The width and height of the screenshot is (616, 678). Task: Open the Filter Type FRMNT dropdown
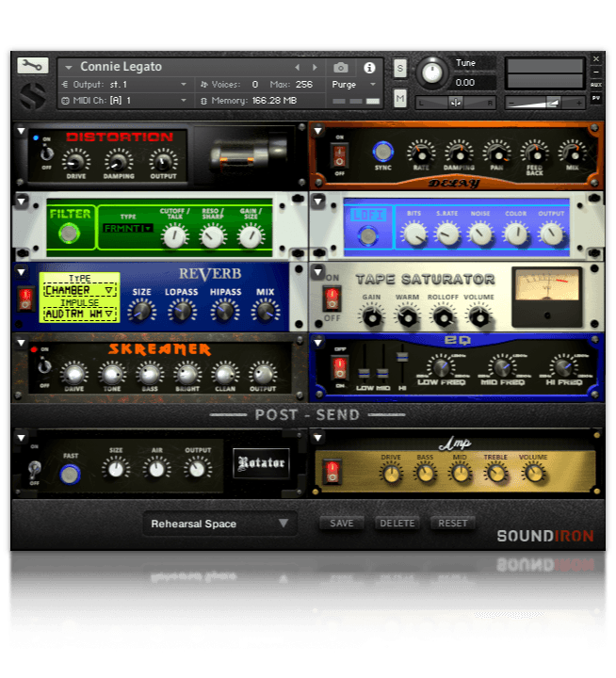(127, 228)
